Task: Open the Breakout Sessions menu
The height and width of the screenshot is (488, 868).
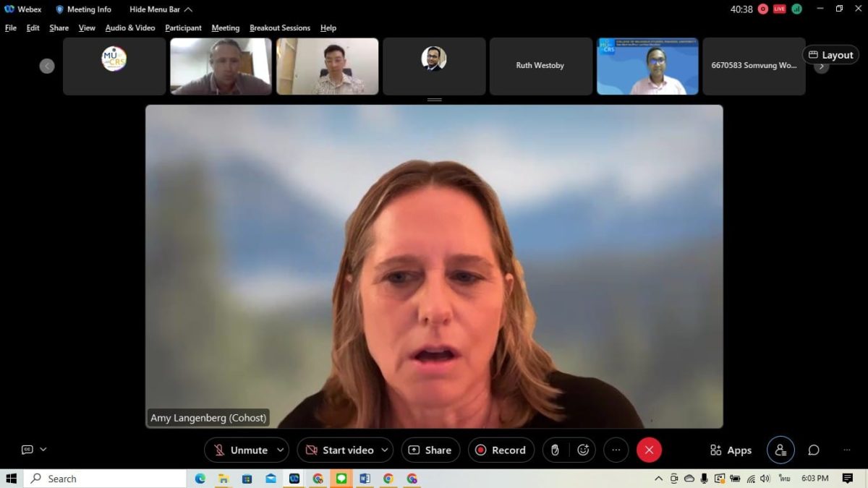Action: click(x=280, y=28)
